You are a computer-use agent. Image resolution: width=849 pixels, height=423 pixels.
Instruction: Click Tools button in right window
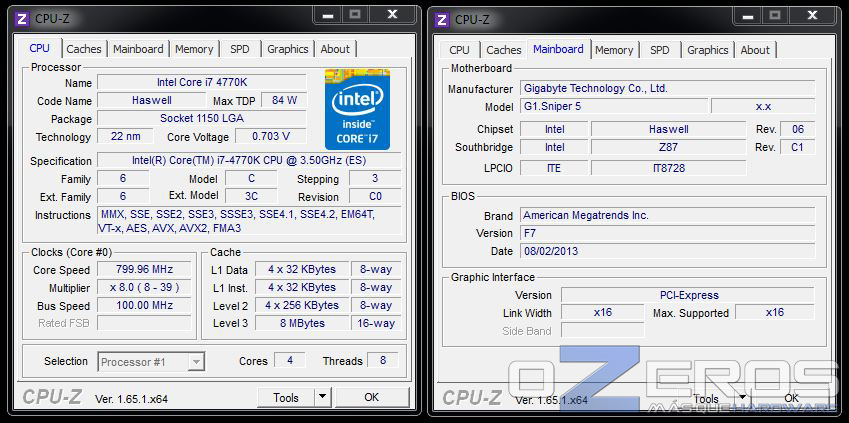click(706, 399)
